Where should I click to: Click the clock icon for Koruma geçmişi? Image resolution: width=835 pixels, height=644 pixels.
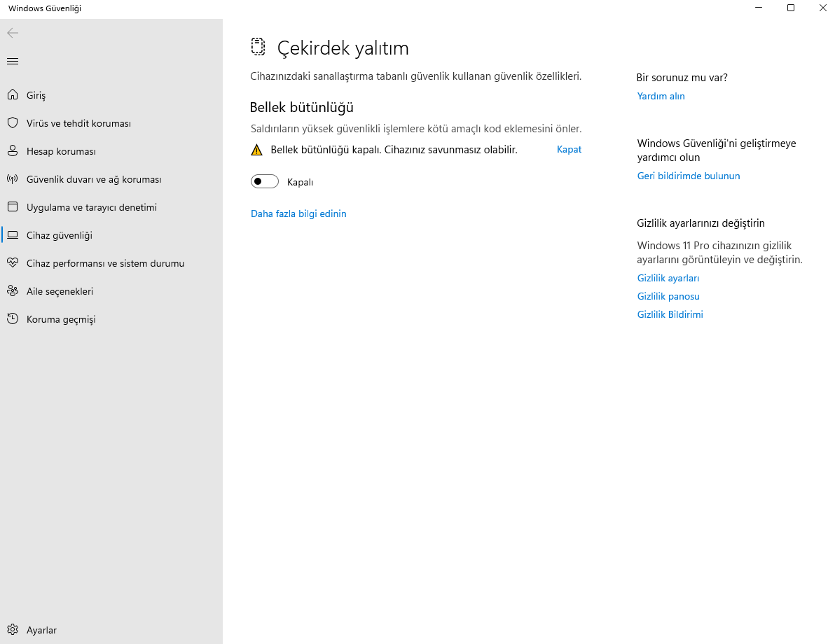tap(13, 318)
